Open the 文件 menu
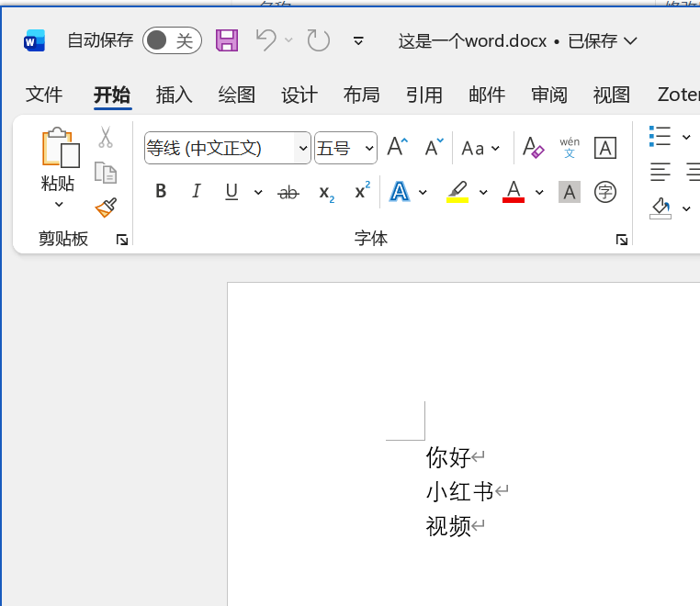Screen dimensions: 700x606 coord(44,95)
